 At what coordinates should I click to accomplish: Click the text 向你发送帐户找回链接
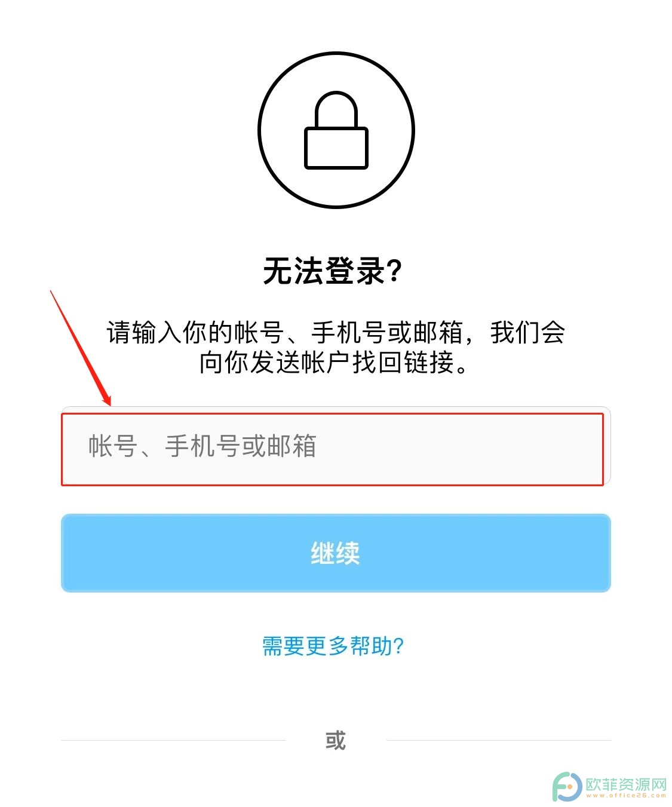point(327,362)
